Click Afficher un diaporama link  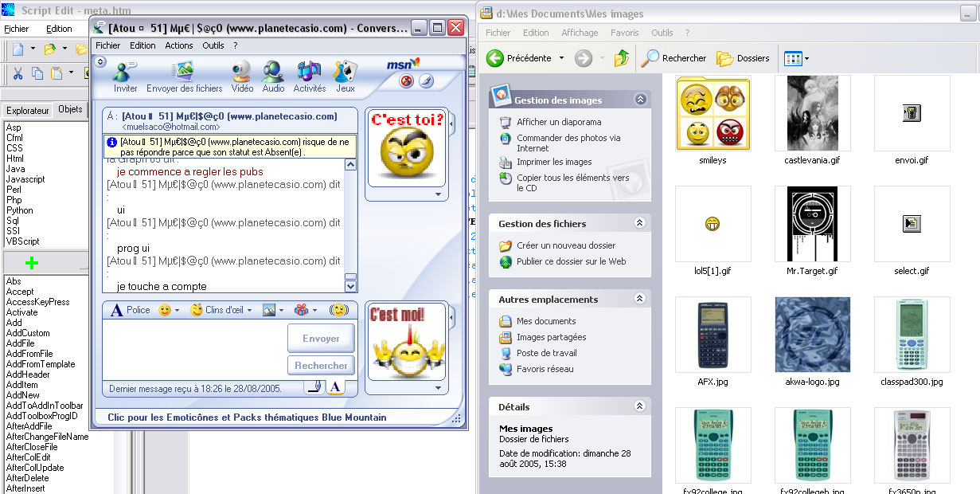point(559,122)
